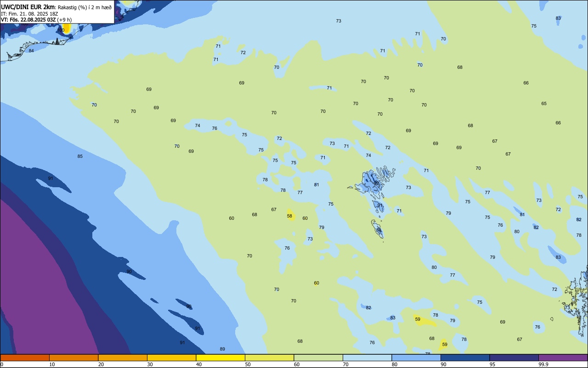Select the orange 10–20 legend color segment

pos(73,357)
